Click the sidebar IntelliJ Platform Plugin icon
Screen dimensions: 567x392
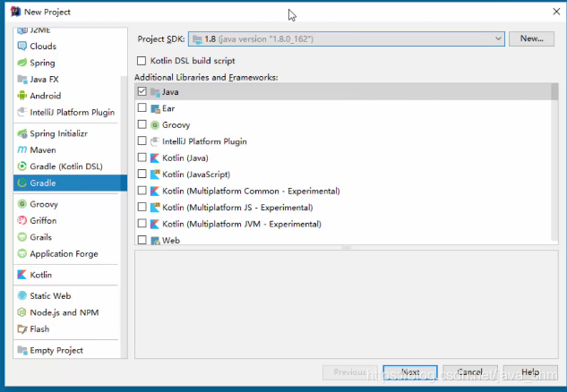22,113
